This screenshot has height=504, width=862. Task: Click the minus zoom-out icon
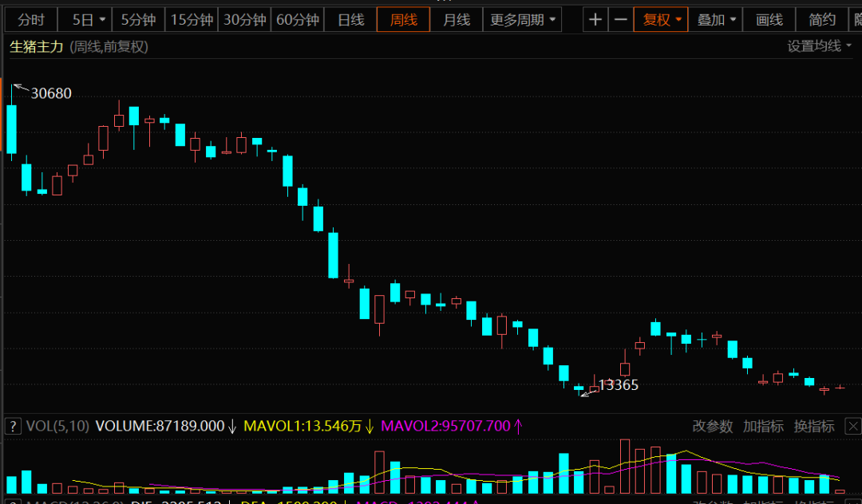point(620,20)
